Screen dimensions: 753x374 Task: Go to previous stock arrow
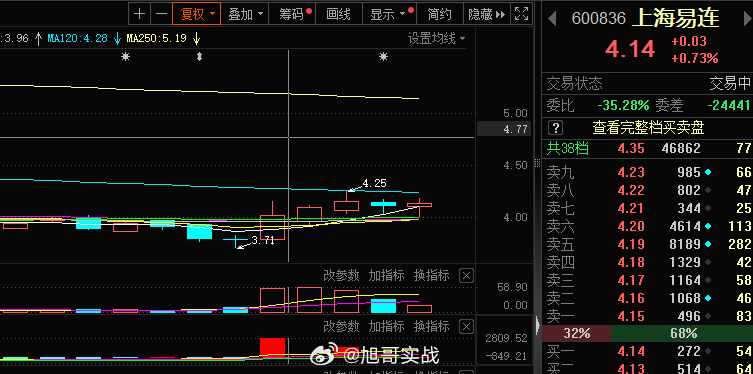click(x=552, y=18)
